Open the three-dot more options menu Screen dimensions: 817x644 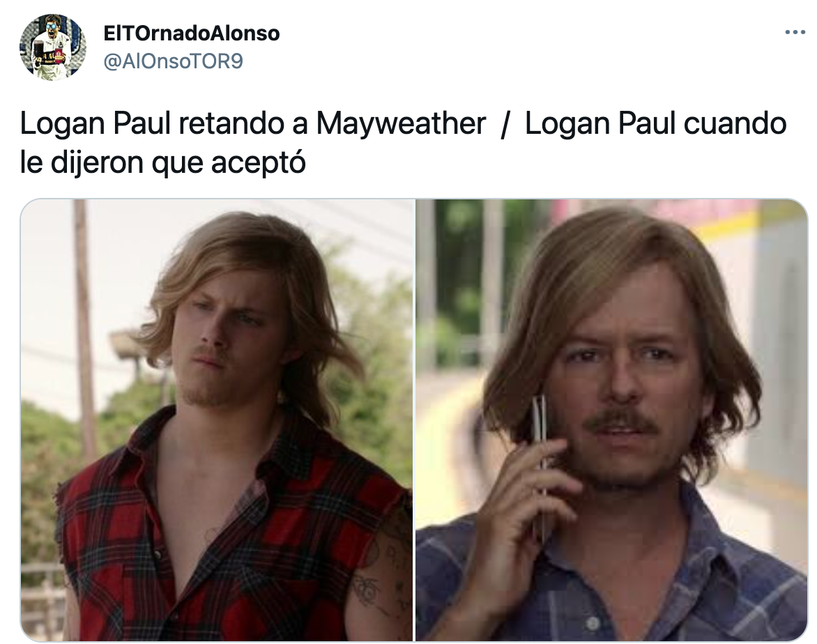pyautogui.click(x=795, y=33)
